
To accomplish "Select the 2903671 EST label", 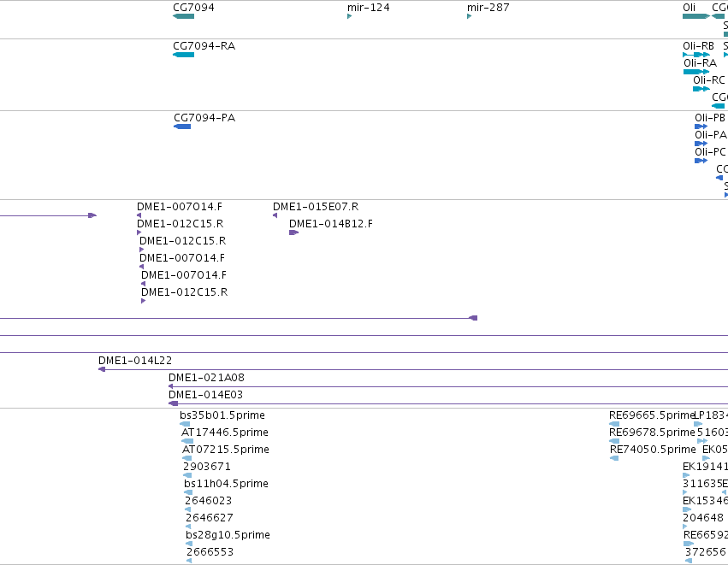I will [x=207, y=467].
